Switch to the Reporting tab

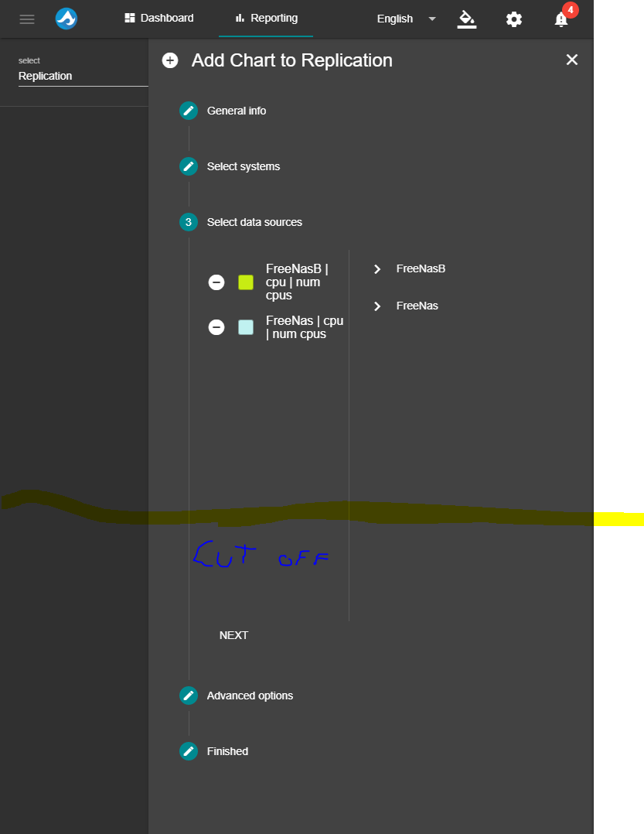pos(266,18)
